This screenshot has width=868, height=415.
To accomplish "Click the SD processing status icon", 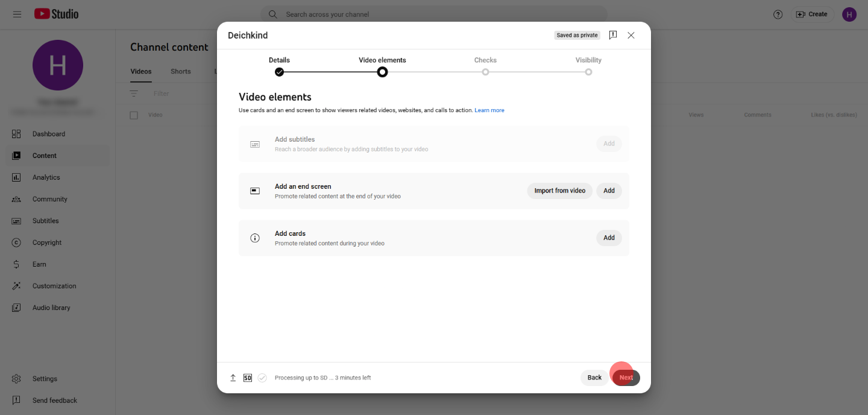I will pyautogui.click(x=248, y=378).
